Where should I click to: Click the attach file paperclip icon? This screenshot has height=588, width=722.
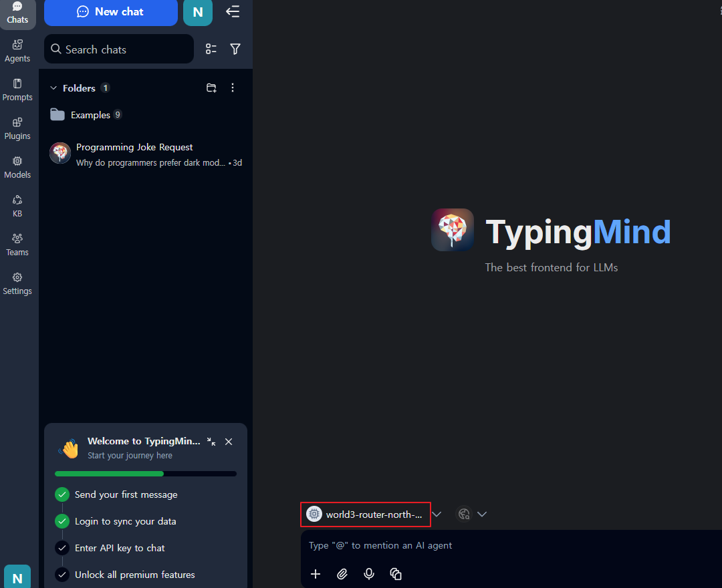[x=342, y=574]
